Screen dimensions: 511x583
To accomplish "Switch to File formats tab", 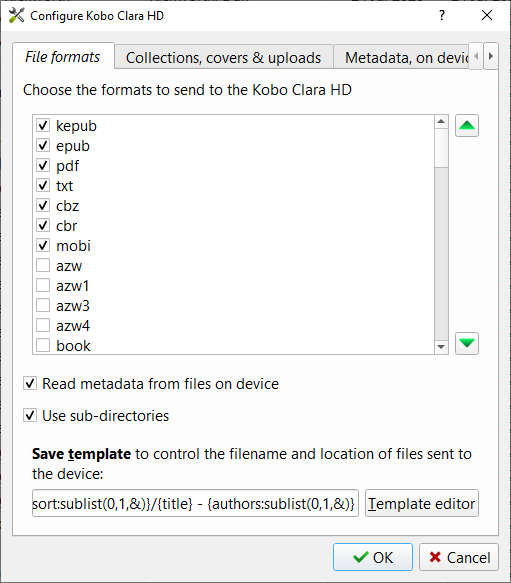I will click(63, 57).
